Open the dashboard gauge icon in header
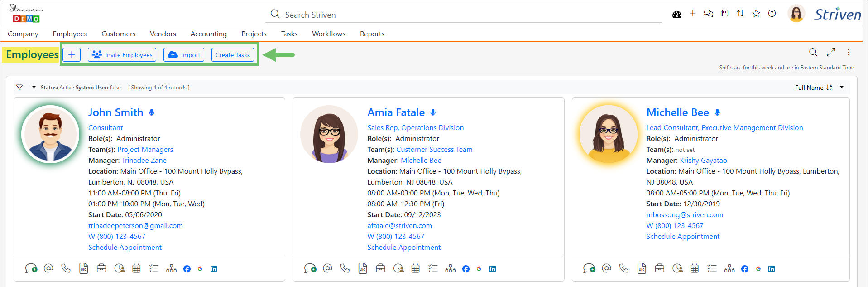 [x=677, y=15]
